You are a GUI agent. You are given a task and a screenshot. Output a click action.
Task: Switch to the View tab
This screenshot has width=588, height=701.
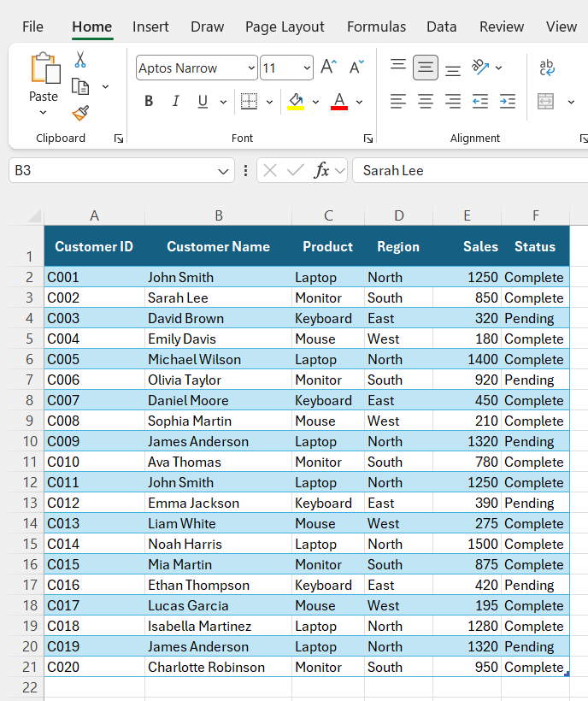562,27
